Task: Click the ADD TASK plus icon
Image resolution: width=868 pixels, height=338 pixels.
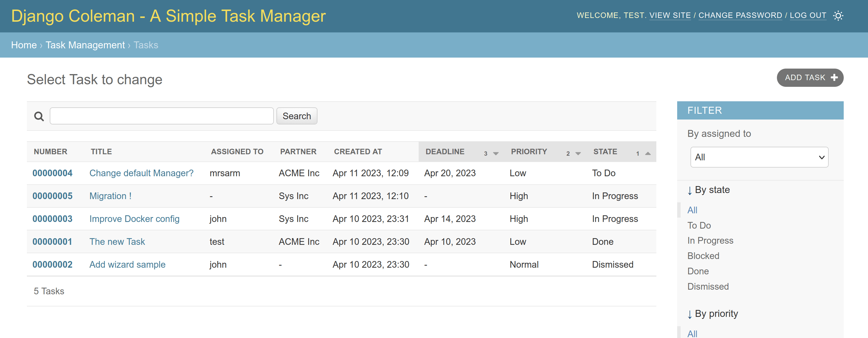Action: pos(836,78)
